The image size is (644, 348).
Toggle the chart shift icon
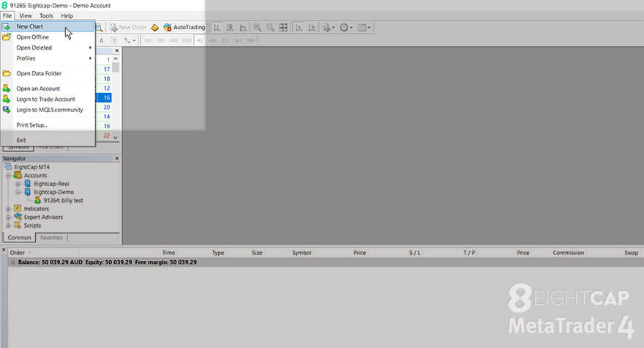point(312,28)
